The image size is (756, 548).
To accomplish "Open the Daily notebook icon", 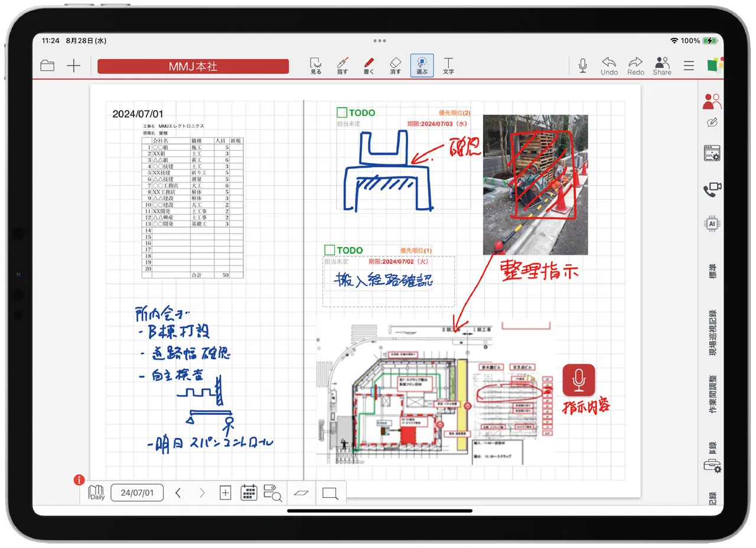I will pyautogui.click(x=96, y=492).
